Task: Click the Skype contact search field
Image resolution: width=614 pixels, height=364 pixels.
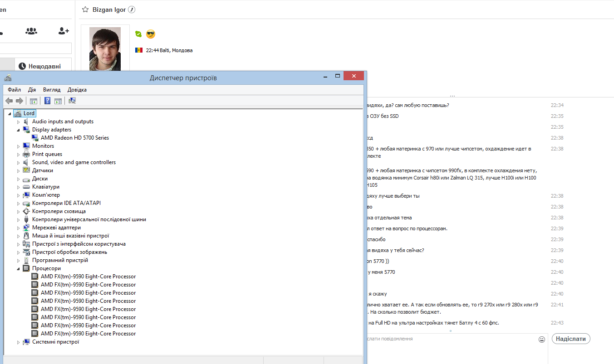Action: tap(36, 49)
